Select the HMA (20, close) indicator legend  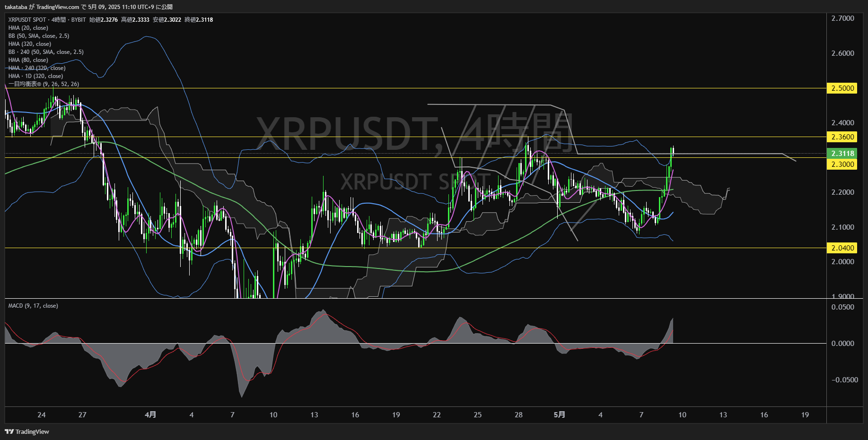click(28, 28)
